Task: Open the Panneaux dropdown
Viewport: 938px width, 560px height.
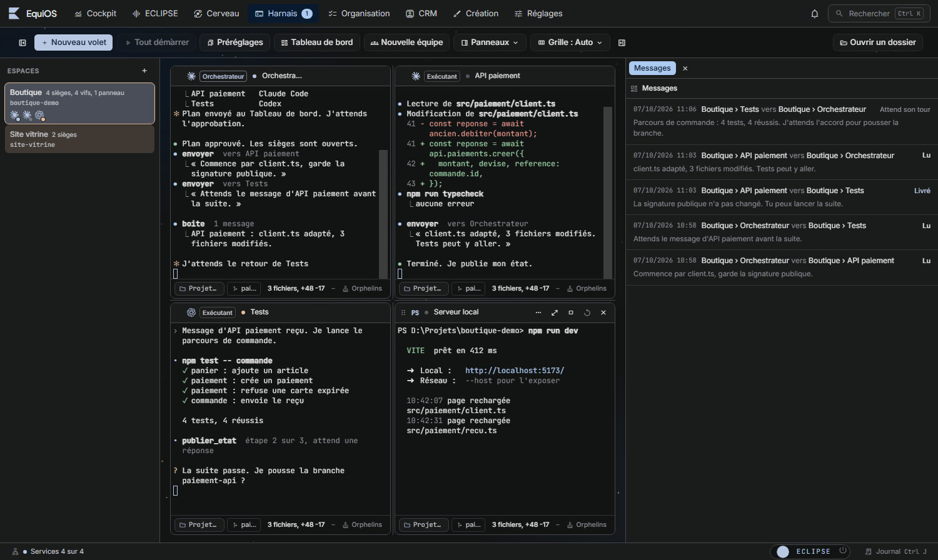Action: pyautogui.click(x=490, y=42)
